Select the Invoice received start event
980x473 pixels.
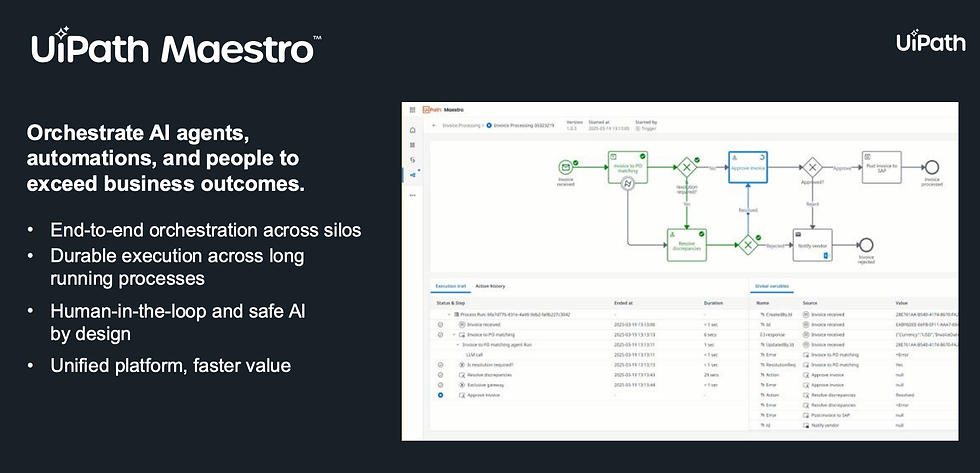tap(565, 167)
